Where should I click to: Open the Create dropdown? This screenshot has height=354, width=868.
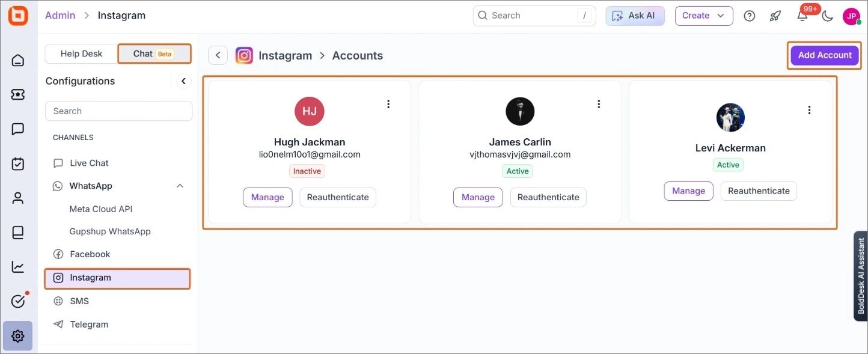coord(703,16)
